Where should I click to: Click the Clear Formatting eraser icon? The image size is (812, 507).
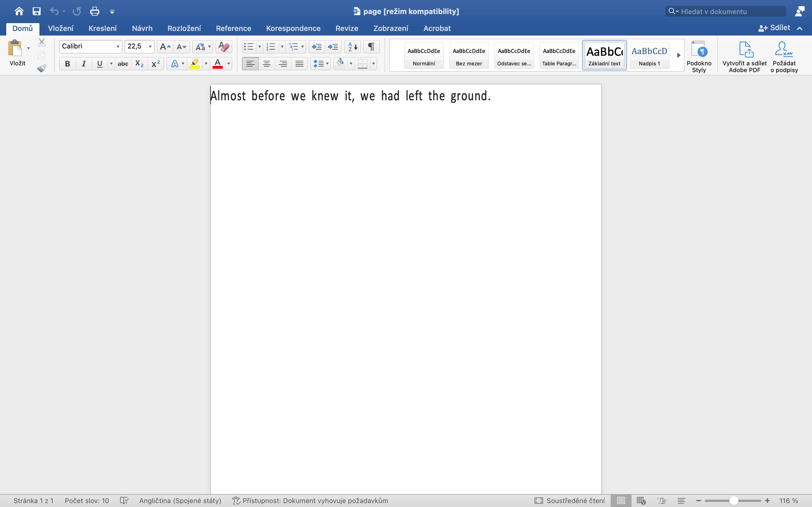[224, 46]
